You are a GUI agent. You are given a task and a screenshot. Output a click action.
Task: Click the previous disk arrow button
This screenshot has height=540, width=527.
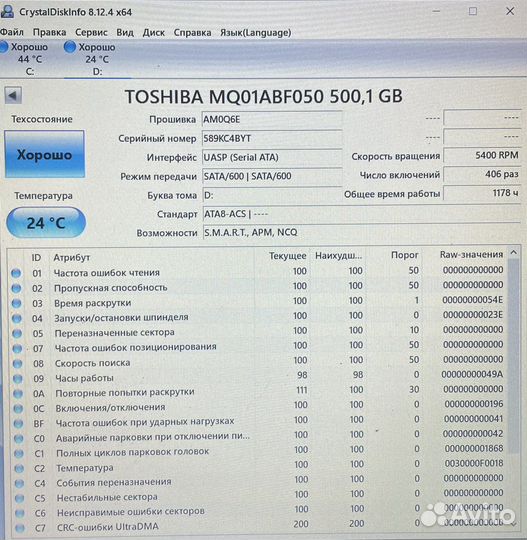[x=13, y=95]
